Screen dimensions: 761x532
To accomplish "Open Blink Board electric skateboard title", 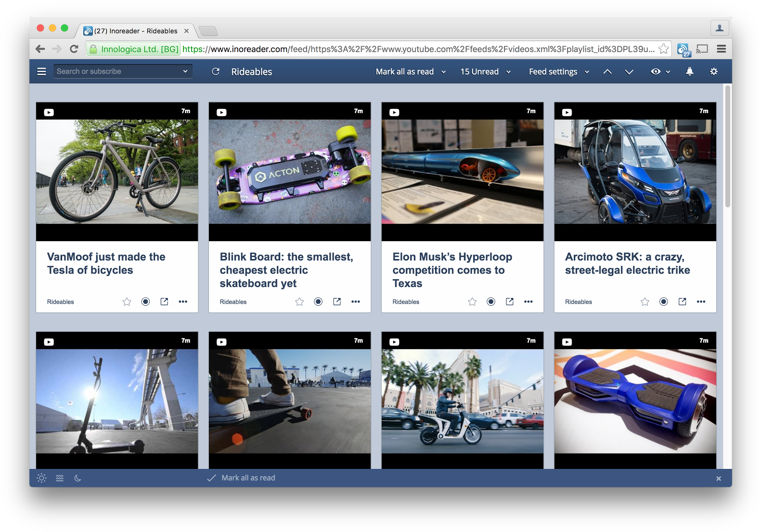I will (x=286, y=270).
